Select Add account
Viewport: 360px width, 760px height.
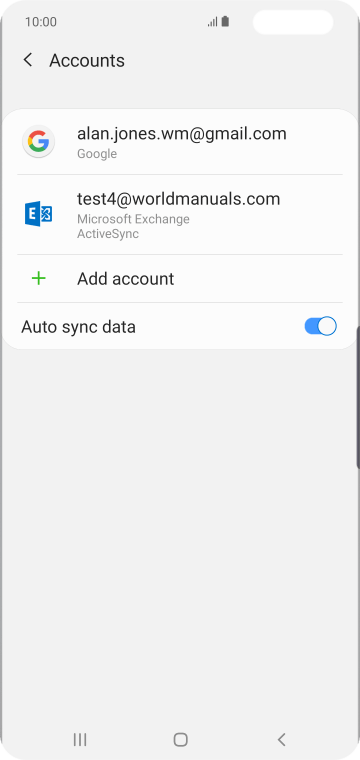coord(180,278)
